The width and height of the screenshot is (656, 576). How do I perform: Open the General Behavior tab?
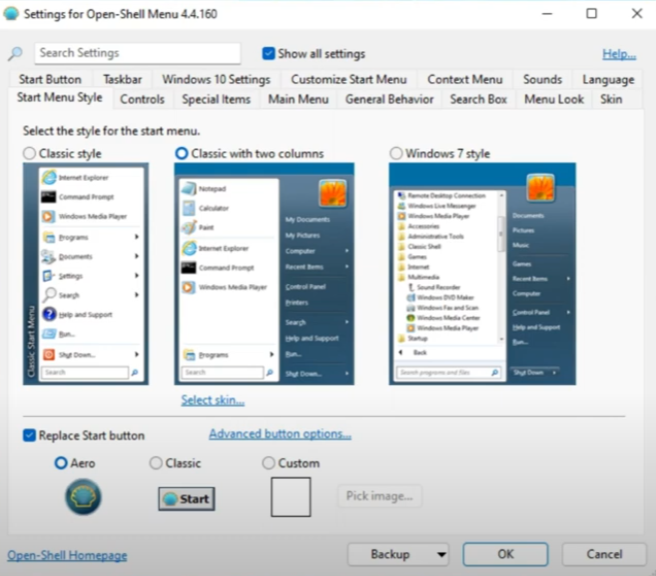click(390, 99)
